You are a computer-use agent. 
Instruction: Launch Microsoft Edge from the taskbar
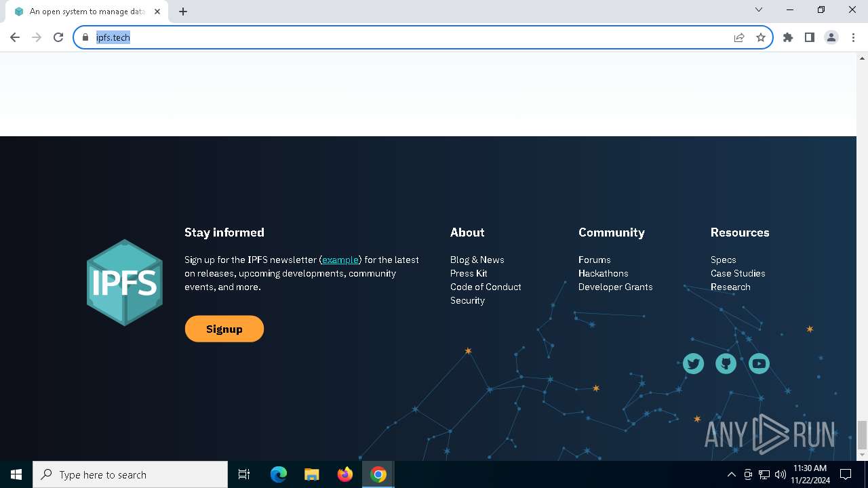click(x=279, y=474)
